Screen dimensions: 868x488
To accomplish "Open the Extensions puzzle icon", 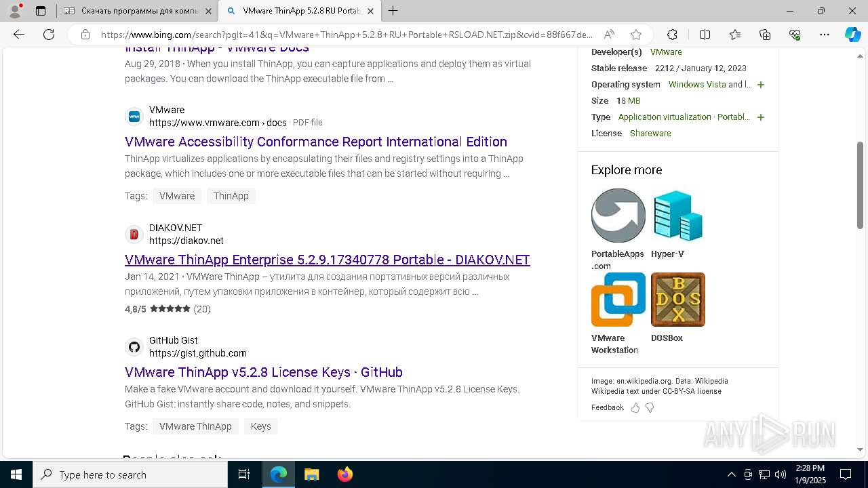I will pyautogui.click(x=672, y=35).
